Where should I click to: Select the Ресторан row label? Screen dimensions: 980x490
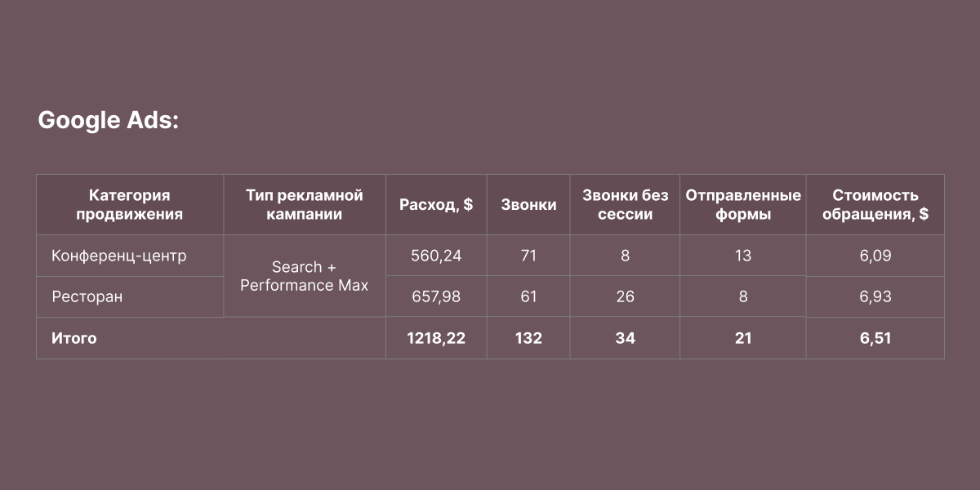(87, 296)
